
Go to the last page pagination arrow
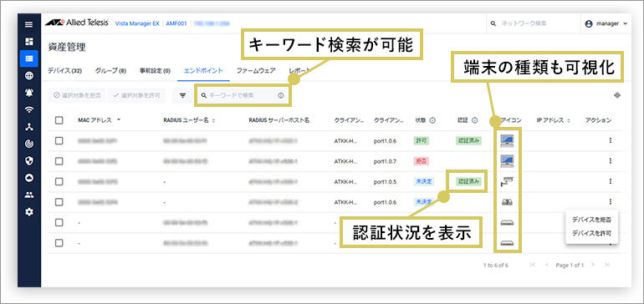coord(607,265)
